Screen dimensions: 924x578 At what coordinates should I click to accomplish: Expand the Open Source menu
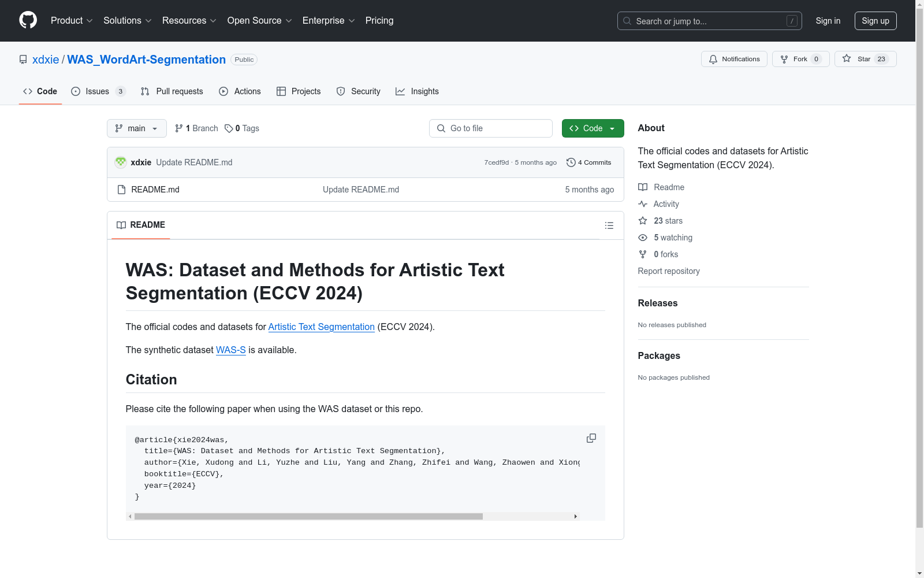260,20
